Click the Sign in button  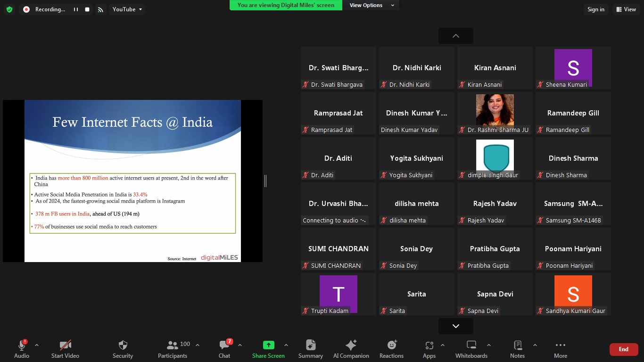[x=595, y=9]
